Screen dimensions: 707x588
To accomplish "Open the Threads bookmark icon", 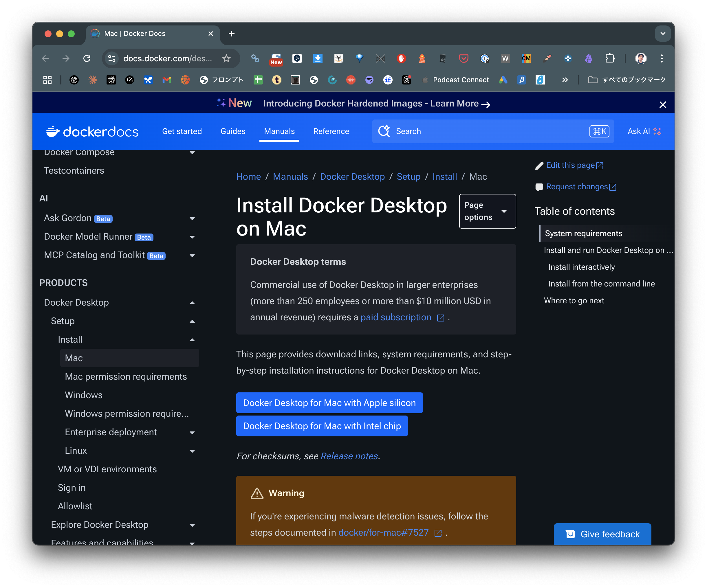I will (406, 80).
